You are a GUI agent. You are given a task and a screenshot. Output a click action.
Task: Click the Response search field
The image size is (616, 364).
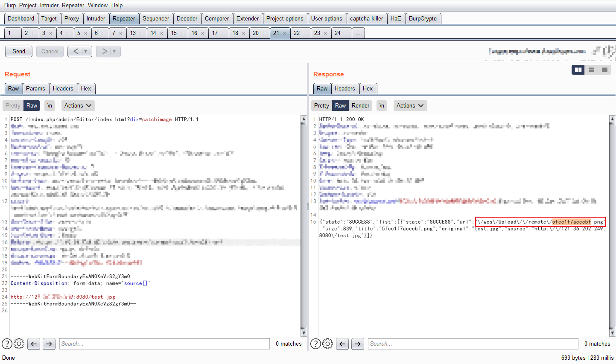[x=473, y=344]
